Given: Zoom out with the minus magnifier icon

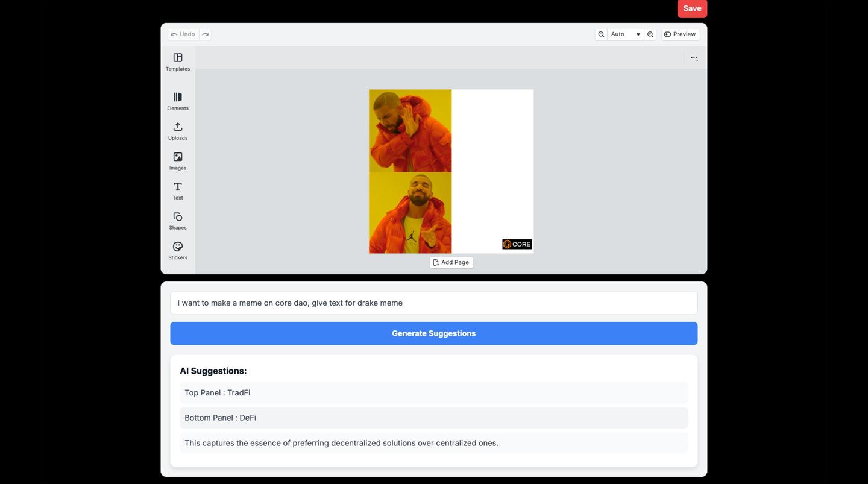Looking at the screenshot, I should (601, 34).
